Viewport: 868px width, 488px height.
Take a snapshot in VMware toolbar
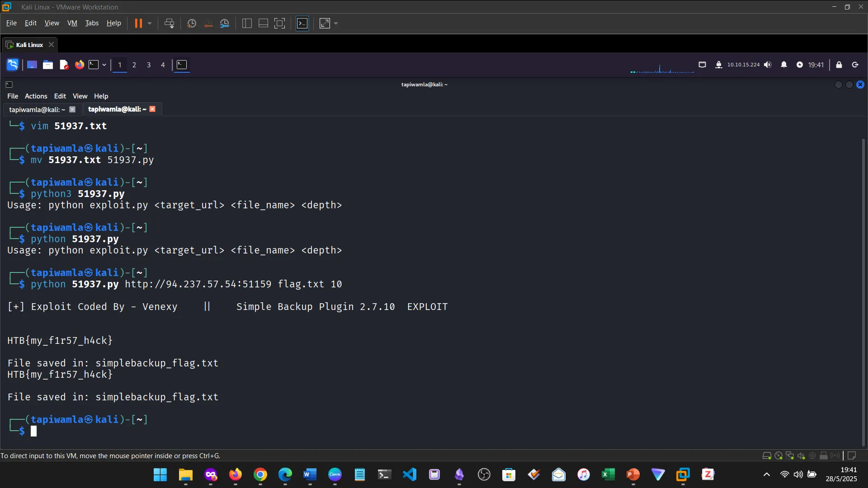[x=191, y=23]
